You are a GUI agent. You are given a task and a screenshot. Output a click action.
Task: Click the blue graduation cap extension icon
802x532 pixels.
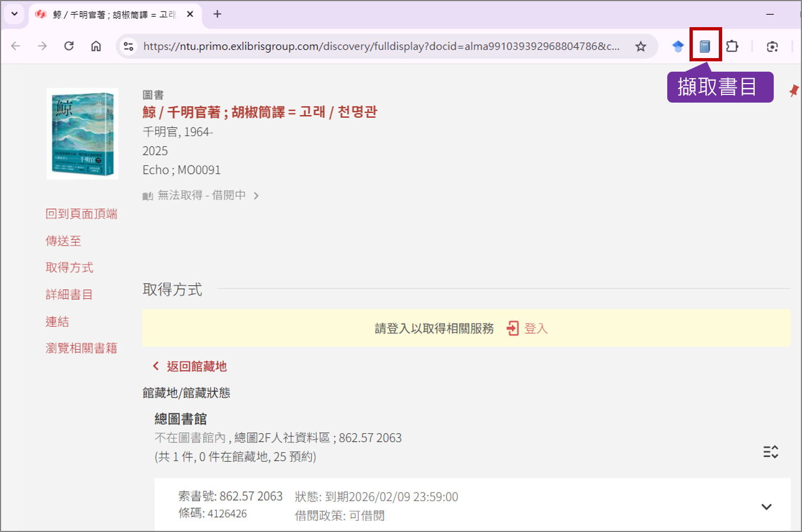[678, 46]
